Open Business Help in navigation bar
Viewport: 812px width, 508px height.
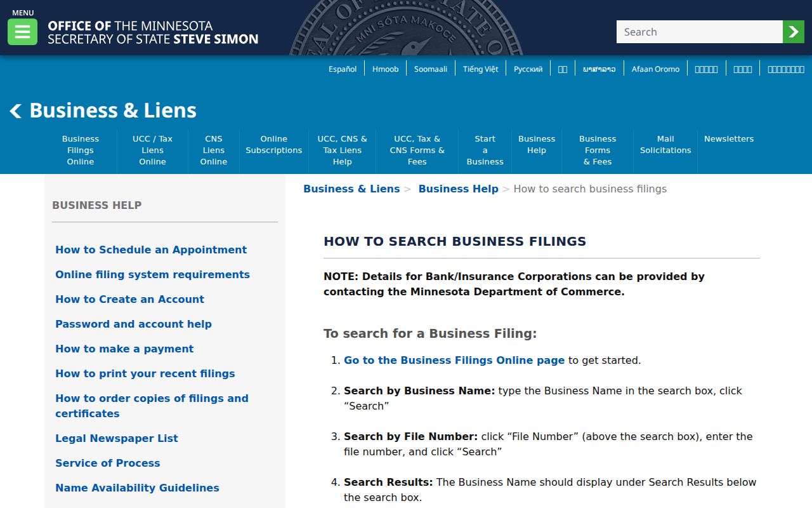click(537, 145)
